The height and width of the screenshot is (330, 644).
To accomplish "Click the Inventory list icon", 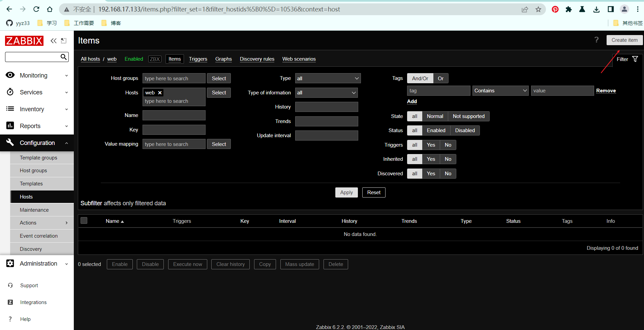I will click(x=10, y=109).
